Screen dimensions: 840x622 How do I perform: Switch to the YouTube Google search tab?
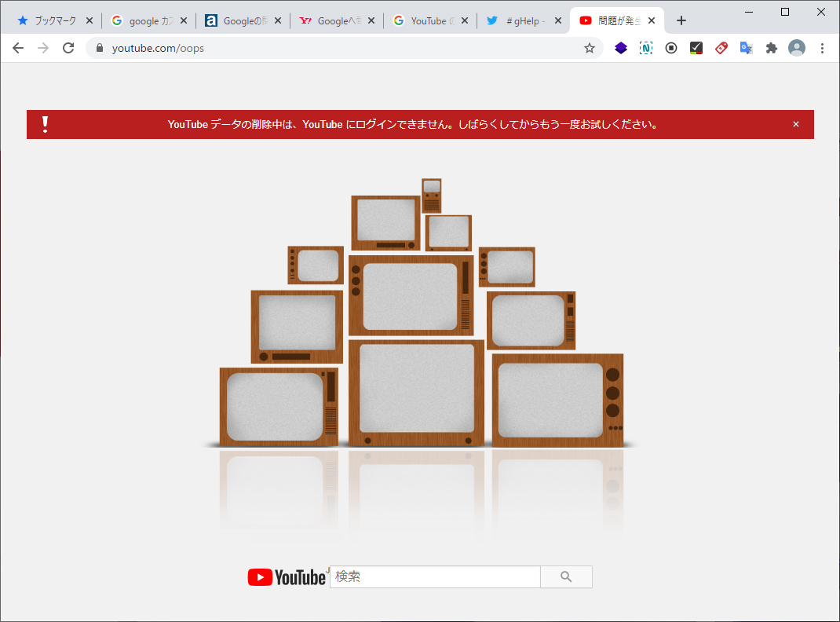430,21
